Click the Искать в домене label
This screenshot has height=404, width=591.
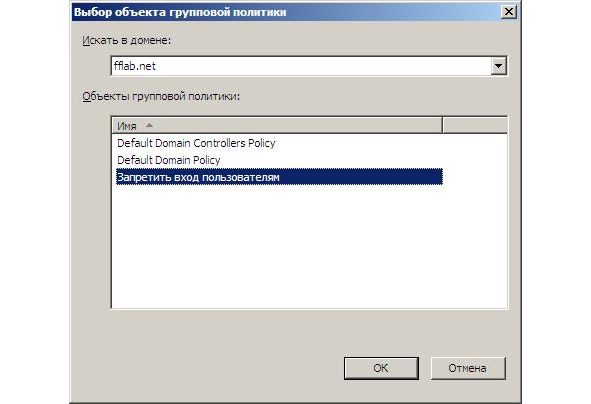[x=126, y=40]
